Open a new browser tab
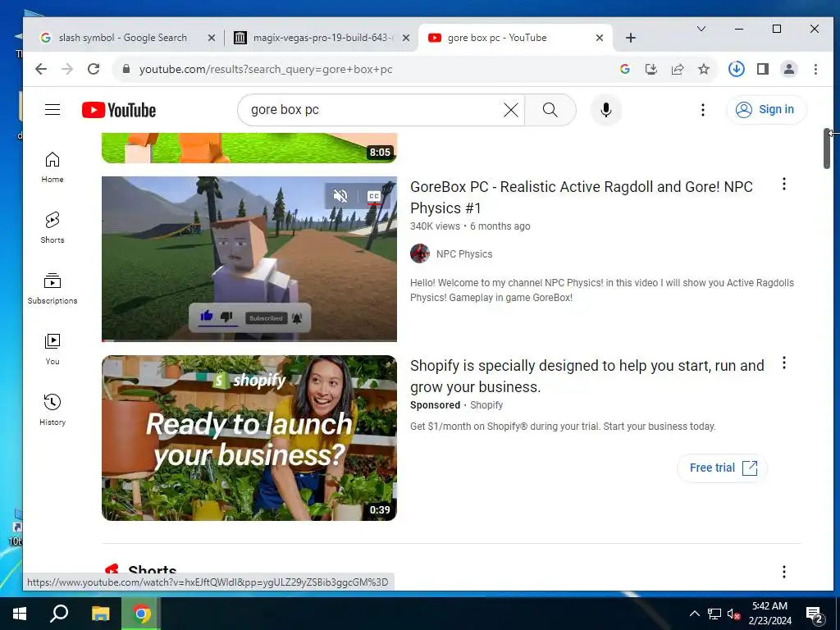The height and width of the screenshot is (630, 840). pos(631,38)
